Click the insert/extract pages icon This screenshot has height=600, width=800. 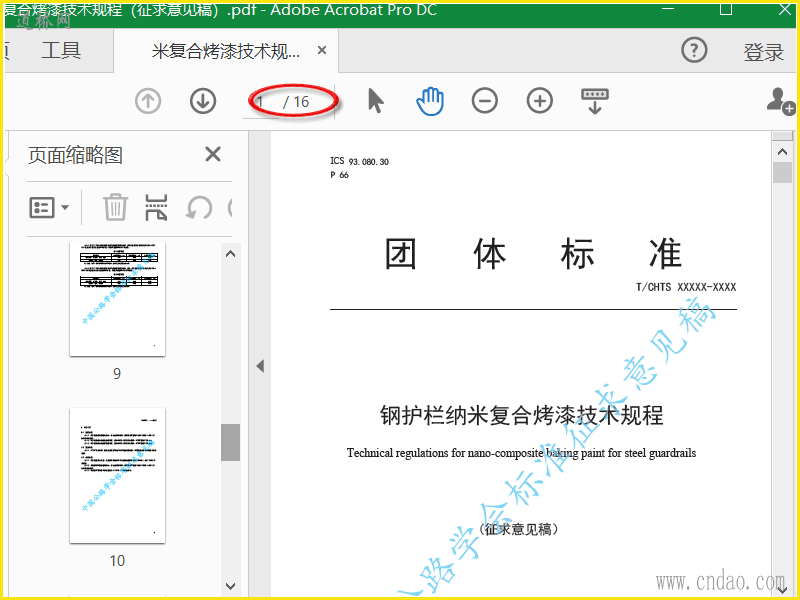click(x=156, y=207)
